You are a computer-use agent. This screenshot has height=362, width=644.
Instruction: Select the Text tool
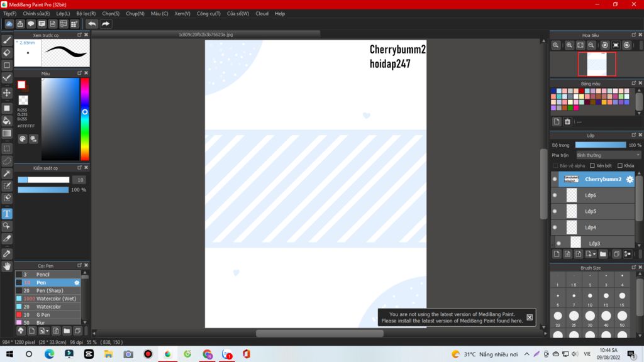pyautogui.click(x=7, y=214)
